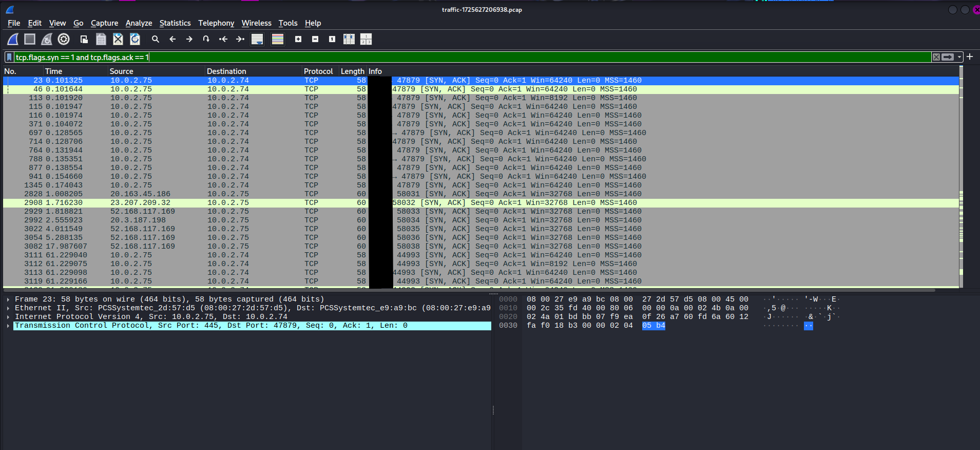
Task: Click highlighted hex bytes 05 b4
Action: coord(654,325)
